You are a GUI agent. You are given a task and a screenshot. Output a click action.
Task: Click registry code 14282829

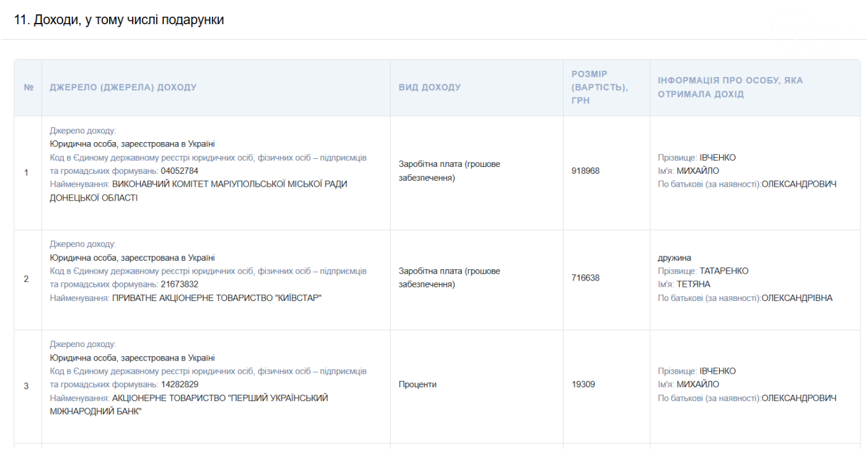click(x=179, y=384)
